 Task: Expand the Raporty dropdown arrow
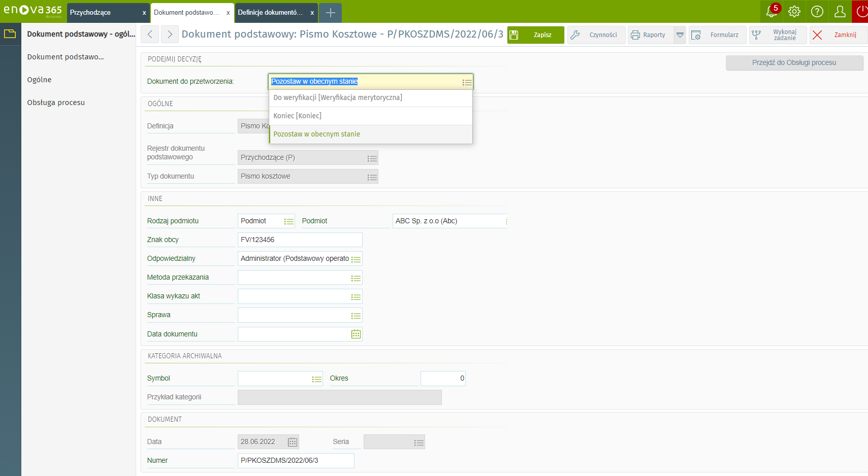pos(680,35)
